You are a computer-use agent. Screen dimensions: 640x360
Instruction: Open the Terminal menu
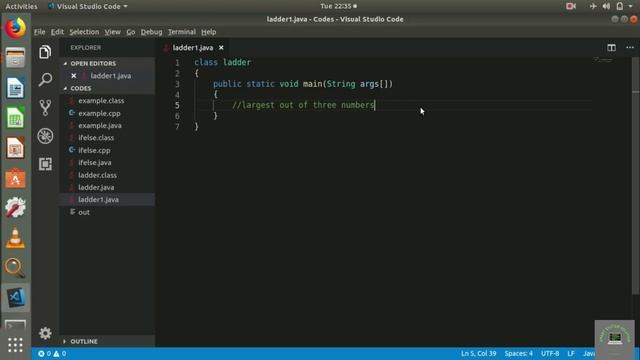coord(182,32)
